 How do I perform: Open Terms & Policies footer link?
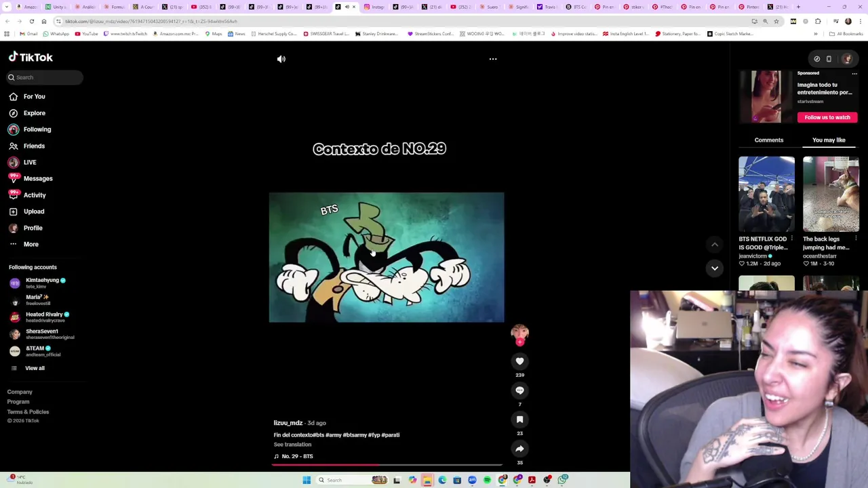point(28,411)
